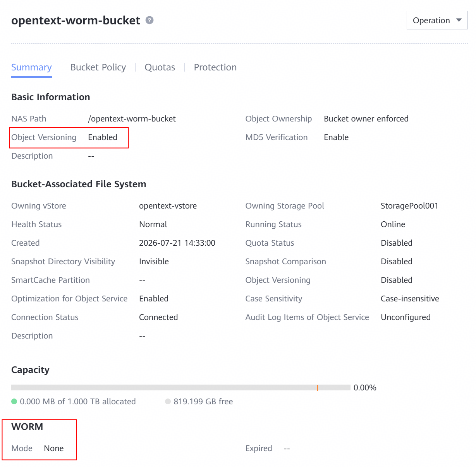
Task: Select the Protection tab
Action: click(x=215, y=67)
